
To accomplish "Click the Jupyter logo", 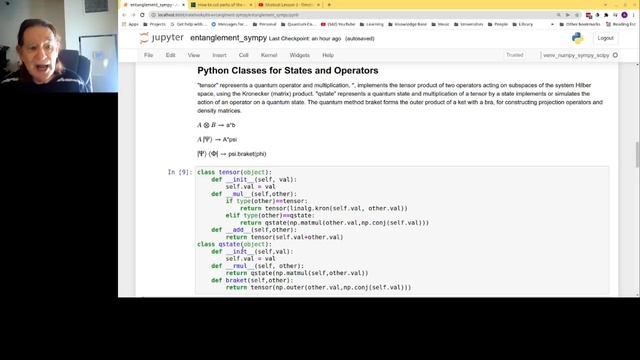I will coord(162,38).
